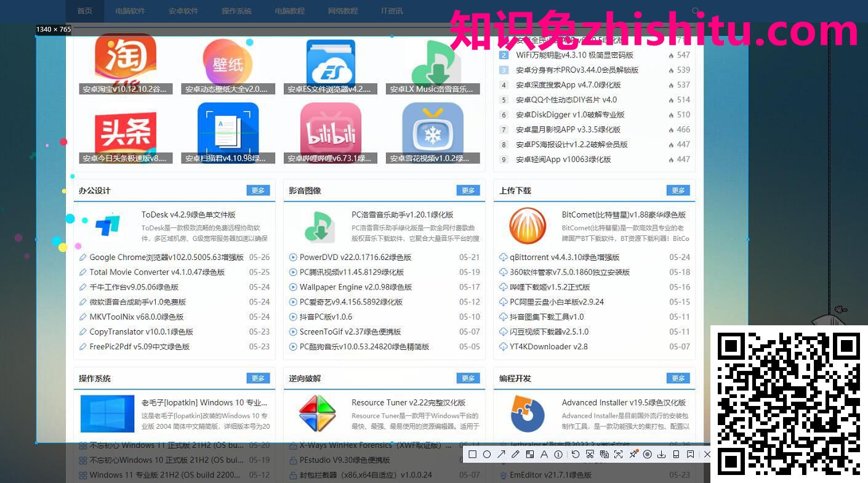Open 安卓软件 navigation menu
868x483 pixels.
[183, 11]
